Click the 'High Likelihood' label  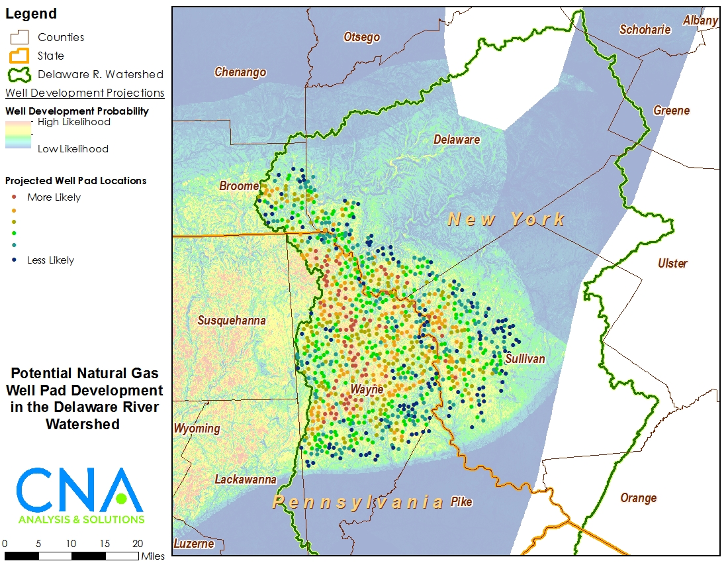pos(74,122)
